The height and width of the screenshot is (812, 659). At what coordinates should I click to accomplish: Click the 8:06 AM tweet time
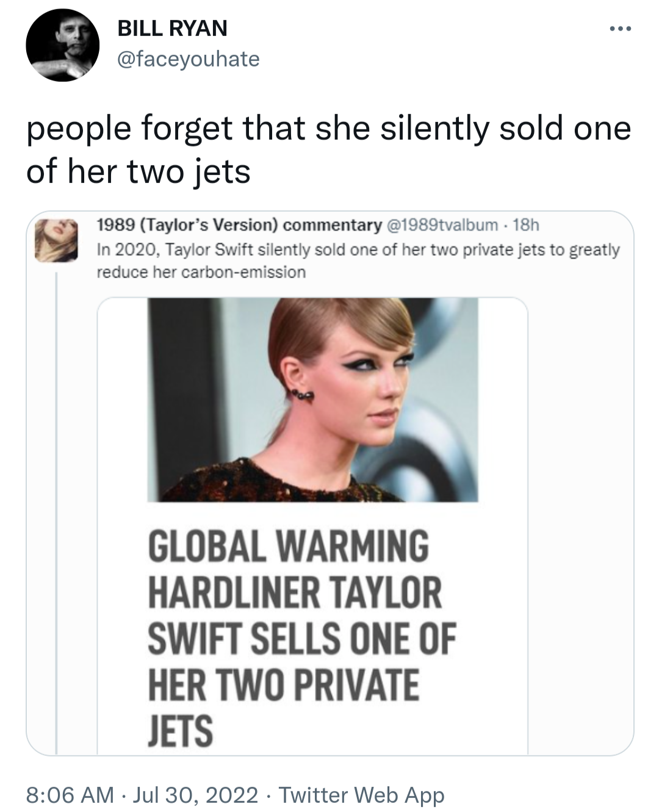point(70,795)
